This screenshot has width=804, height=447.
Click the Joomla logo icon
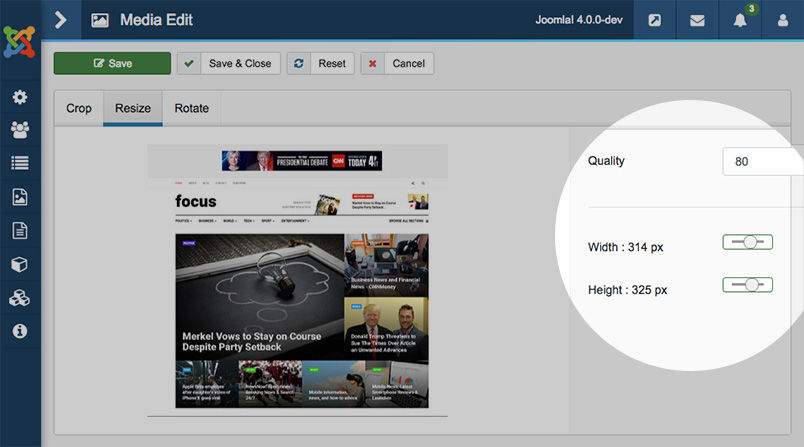tap(20, 40)
